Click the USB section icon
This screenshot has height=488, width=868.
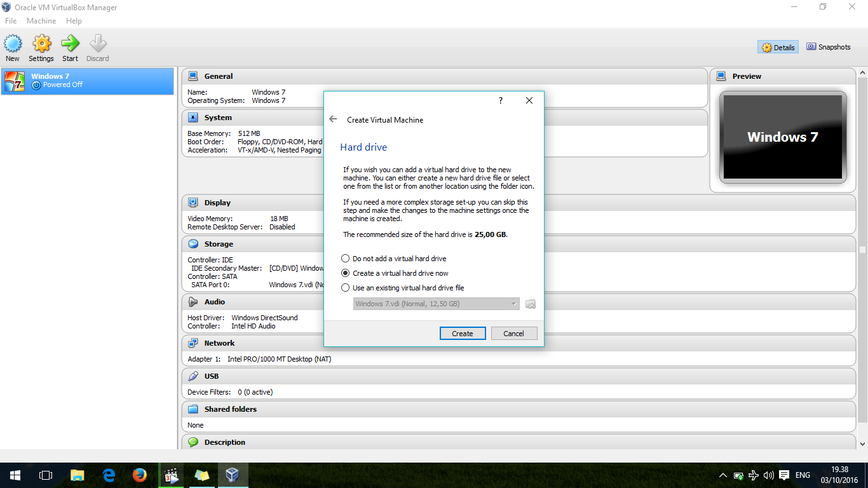[194, 376]
